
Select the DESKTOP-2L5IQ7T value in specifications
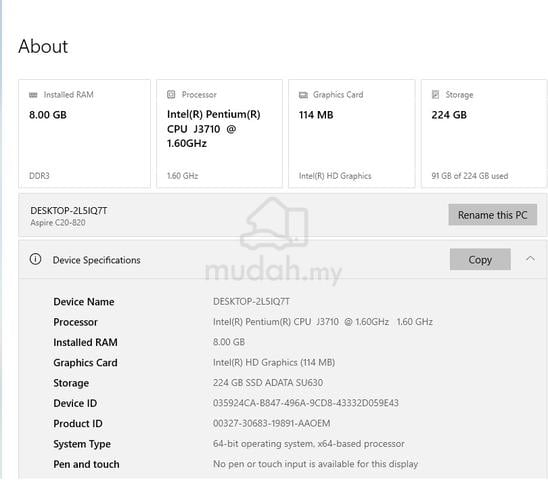(251, 301)
